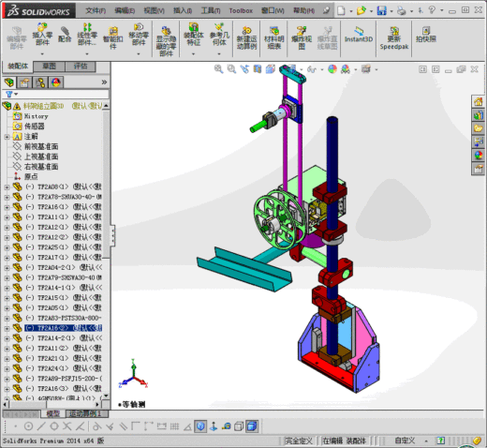The width and height of the screenshot is (487, 448).
Task: Open the DisplayManager color ball tab
Action: (x=56, y=82)
